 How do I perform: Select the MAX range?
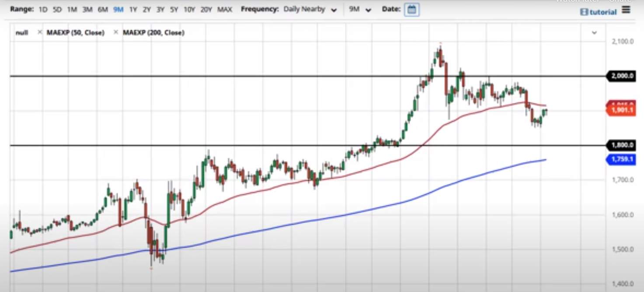click(225, 9)
